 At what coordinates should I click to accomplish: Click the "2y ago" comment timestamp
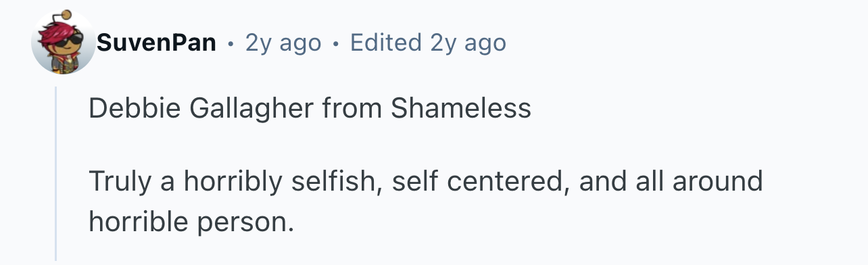click(283, 43)
